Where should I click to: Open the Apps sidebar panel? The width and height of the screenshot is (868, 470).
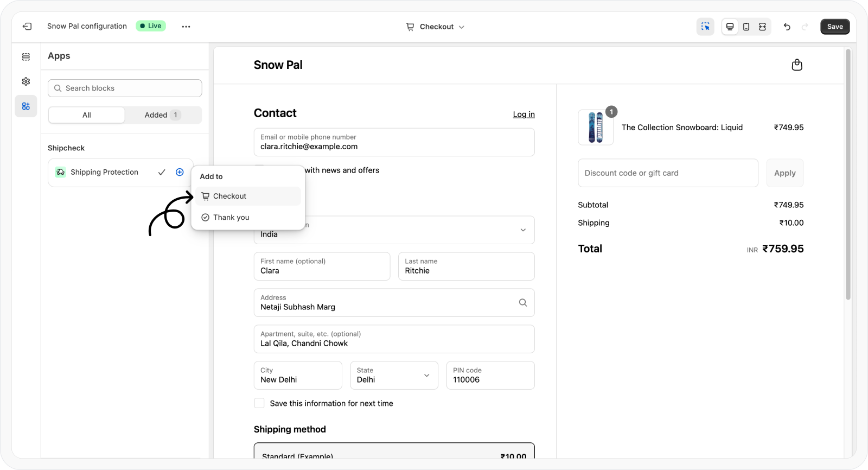point(26,106)
